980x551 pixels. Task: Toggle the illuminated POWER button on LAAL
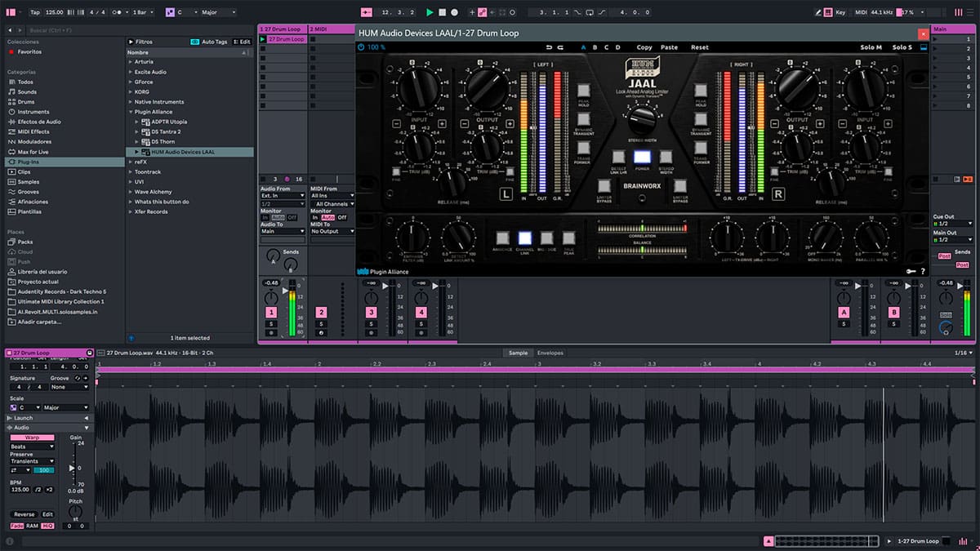point(642,156)
